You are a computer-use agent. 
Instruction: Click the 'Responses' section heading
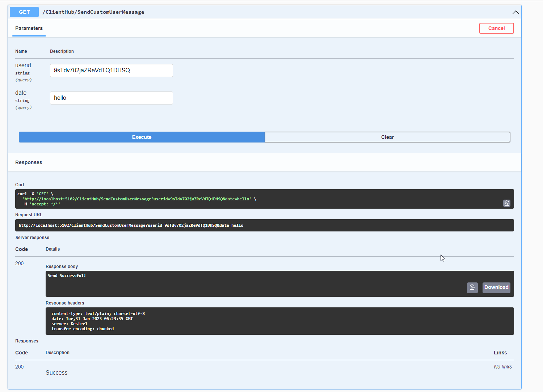tap(29, 162)
